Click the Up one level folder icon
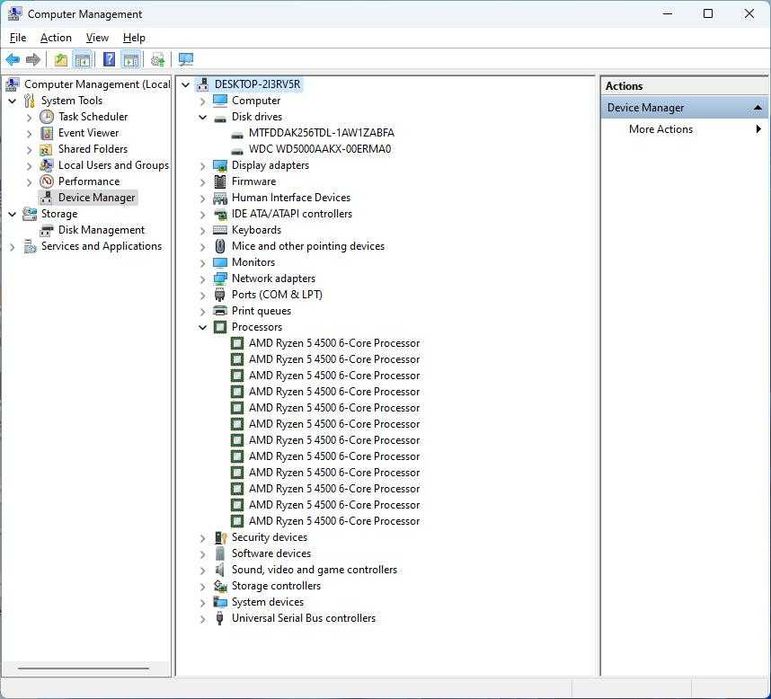 [x=61, y=60]
